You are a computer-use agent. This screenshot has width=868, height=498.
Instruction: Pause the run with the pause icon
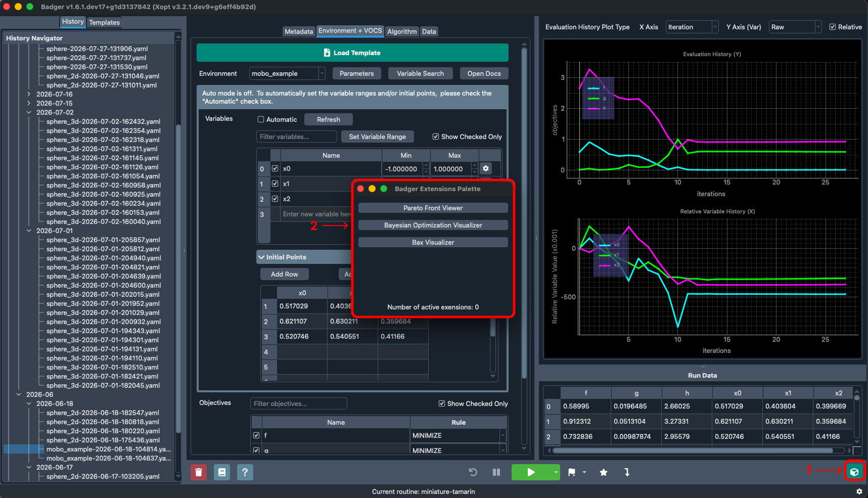pos(496,472)
